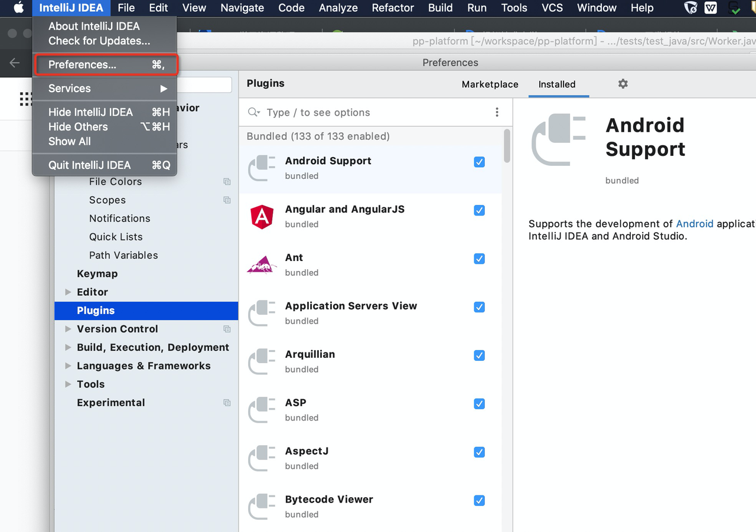Select Keymap in the settings tree
The width and height of the screenshot is (756, 532).
point(97,274)
